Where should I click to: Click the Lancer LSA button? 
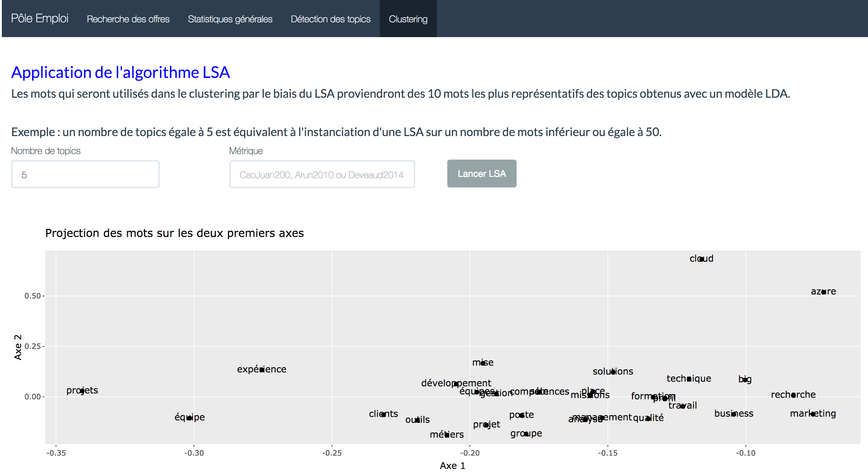tap(482, 174)
